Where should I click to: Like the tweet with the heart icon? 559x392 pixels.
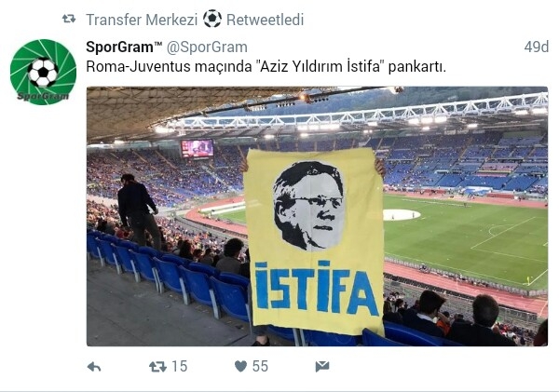(x=240, y=366)
